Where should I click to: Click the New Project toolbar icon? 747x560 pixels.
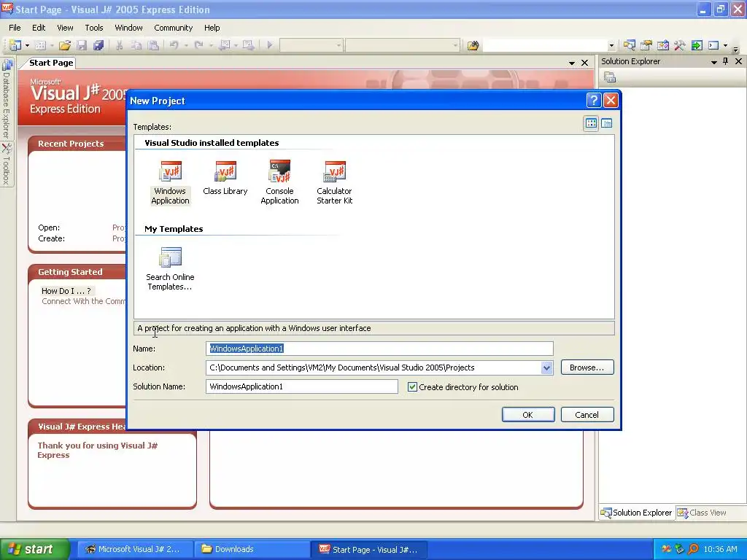coord(15,45)
